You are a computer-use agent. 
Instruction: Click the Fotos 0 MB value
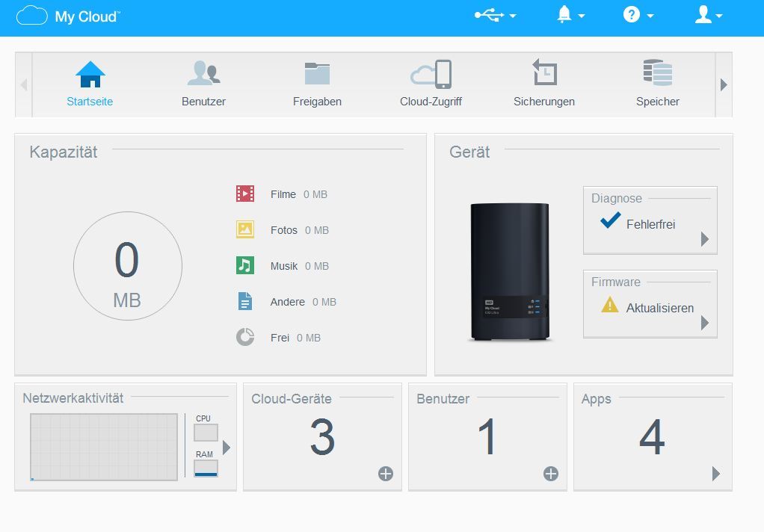[317, 230]
